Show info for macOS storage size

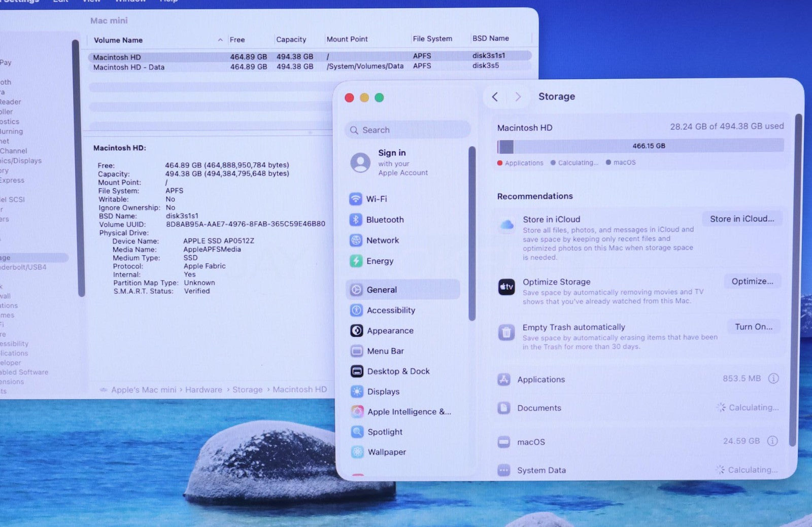click(x=772, y=441)
